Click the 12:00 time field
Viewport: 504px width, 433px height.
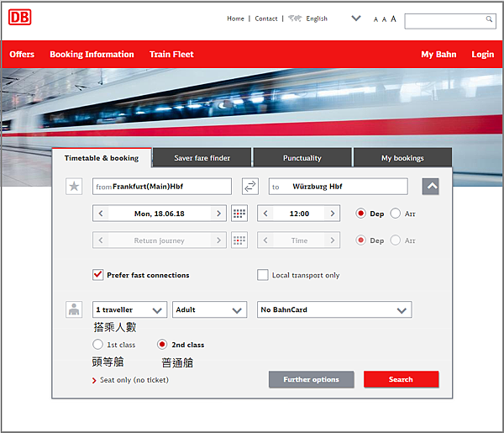click(x=299, y=214)
